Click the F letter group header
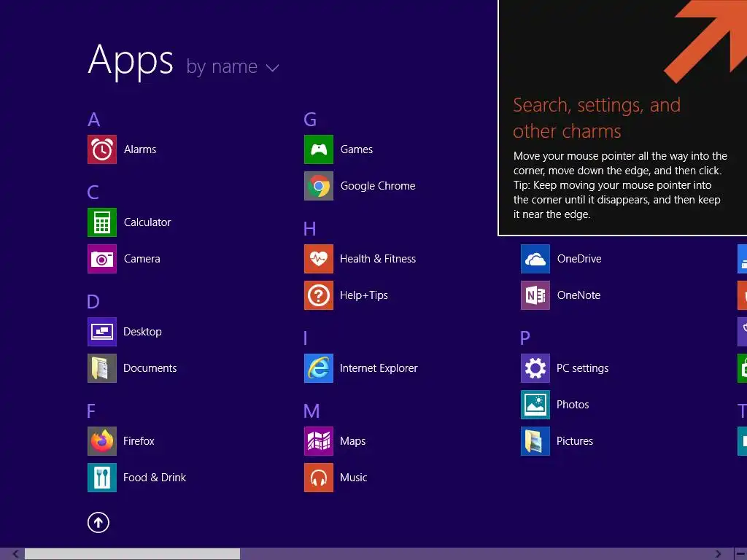Screen dimensions: 747x560 coord(91,411)
